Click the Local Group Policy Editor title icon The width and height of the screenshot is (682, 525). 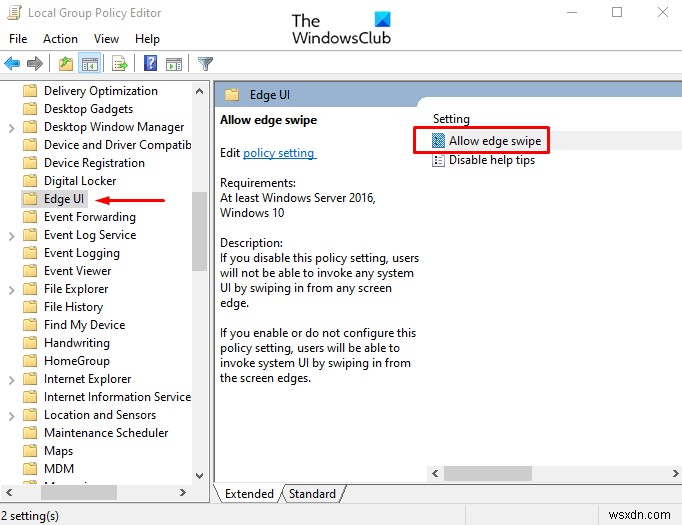pos(14,13)
